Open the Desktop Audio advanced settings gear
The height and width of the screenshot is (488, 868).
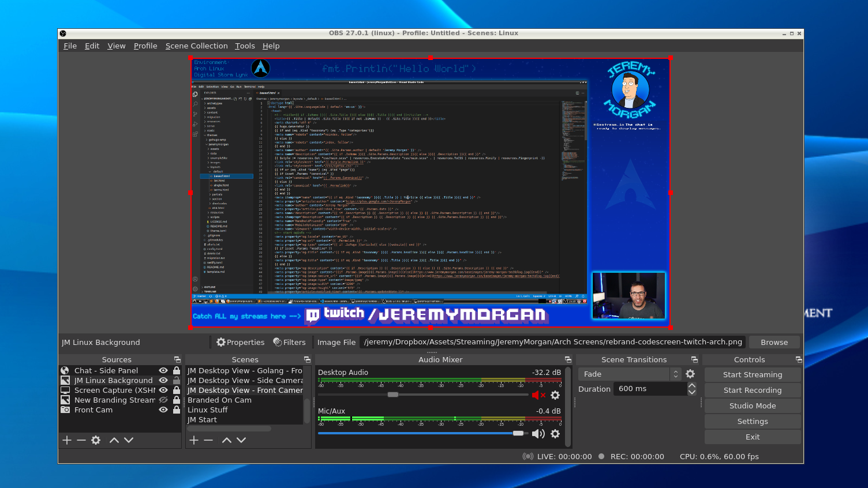(x=555, y=395)
